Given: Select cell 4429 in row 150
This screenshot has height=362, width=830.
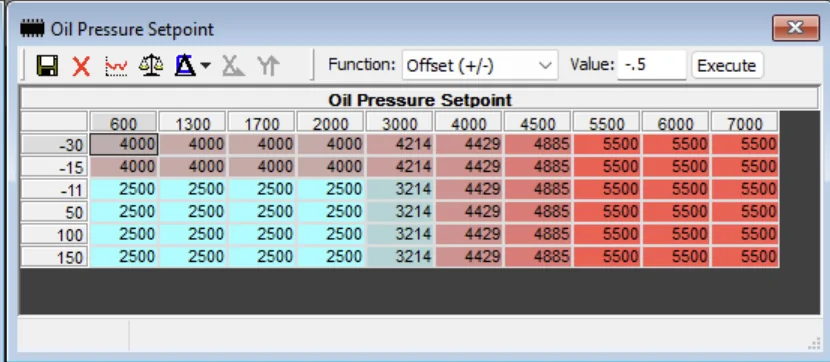Looking at the screenshot, I should [x=468, y=257].
